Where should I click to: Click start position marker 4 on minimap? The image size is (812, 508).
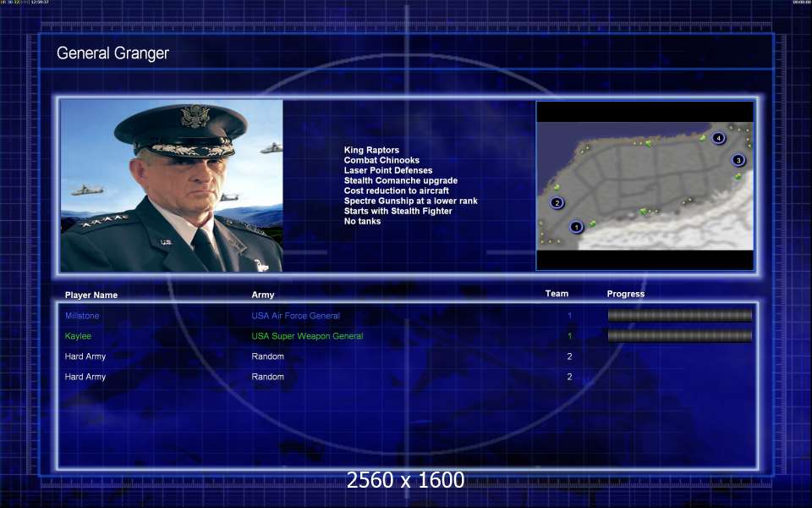718,138
